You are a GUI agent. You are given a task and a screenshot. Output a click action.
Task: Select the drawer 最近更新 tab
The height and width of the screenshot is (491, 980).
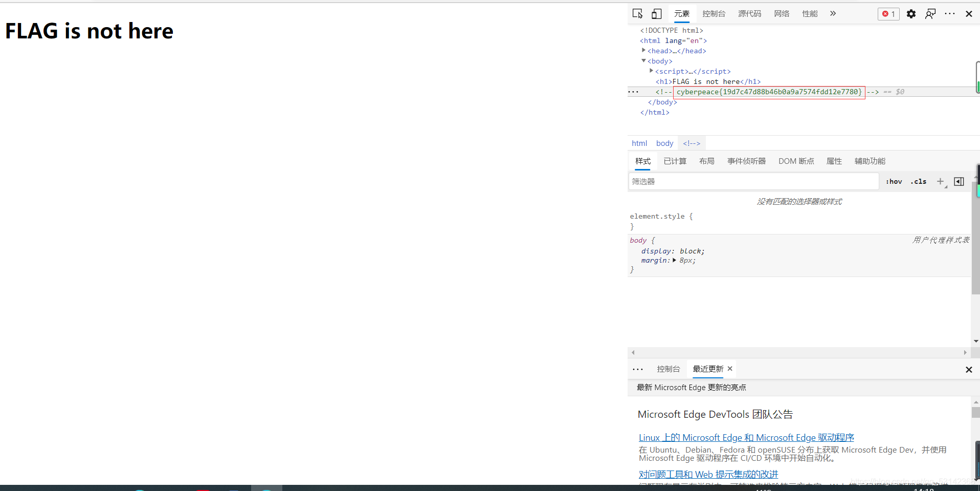click(x=708, y=369)
